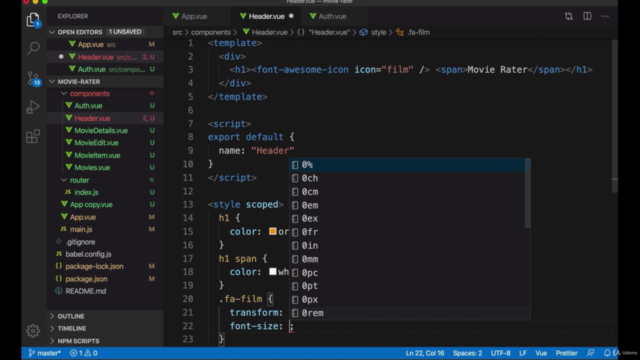Open App.vue in Open Editors list
The image size is (640, 360).
(x=105, y=44)
